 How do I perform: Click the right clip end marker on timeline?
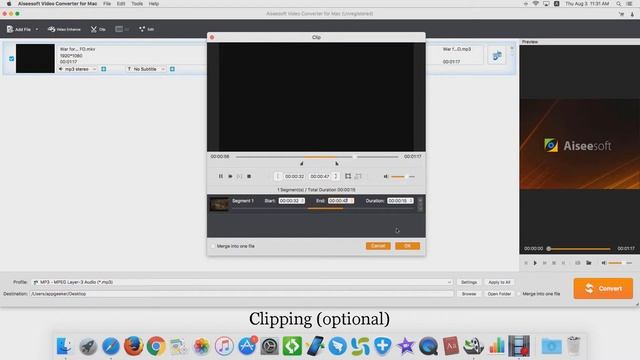(x=337, y=163)
